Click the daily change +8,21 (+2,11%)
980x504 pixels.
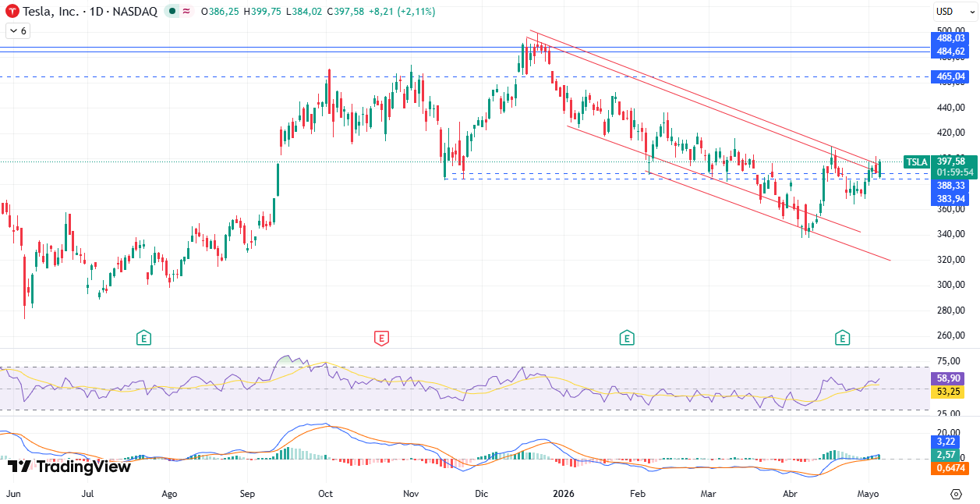(x=402, y=12)
